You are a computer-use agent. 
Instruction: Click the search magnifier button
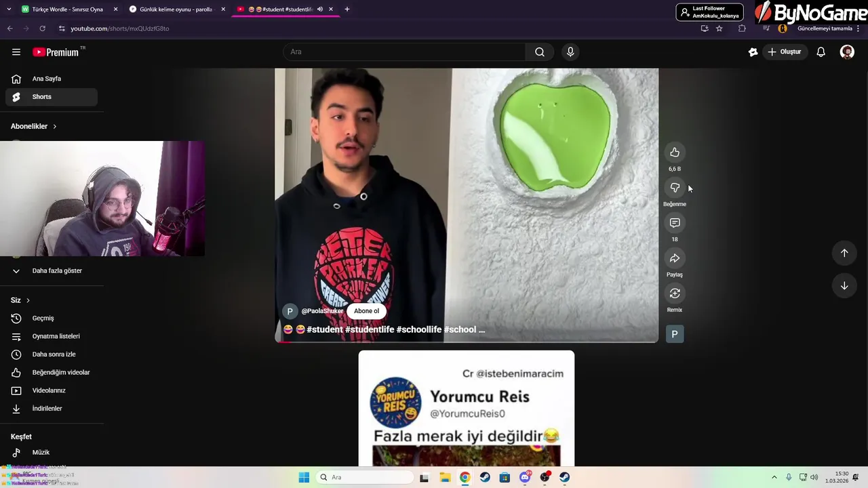click(540, 52)
